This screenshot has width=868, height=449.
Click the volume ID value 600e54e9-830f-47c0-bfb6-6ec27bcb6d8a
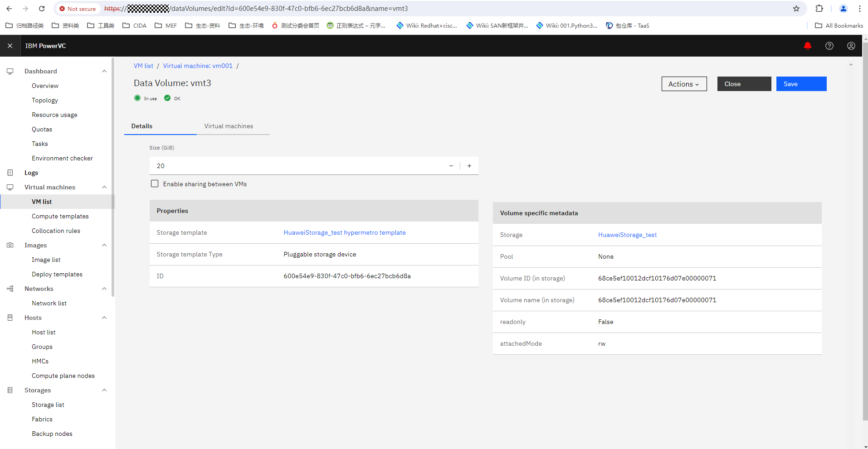point(347,276)
